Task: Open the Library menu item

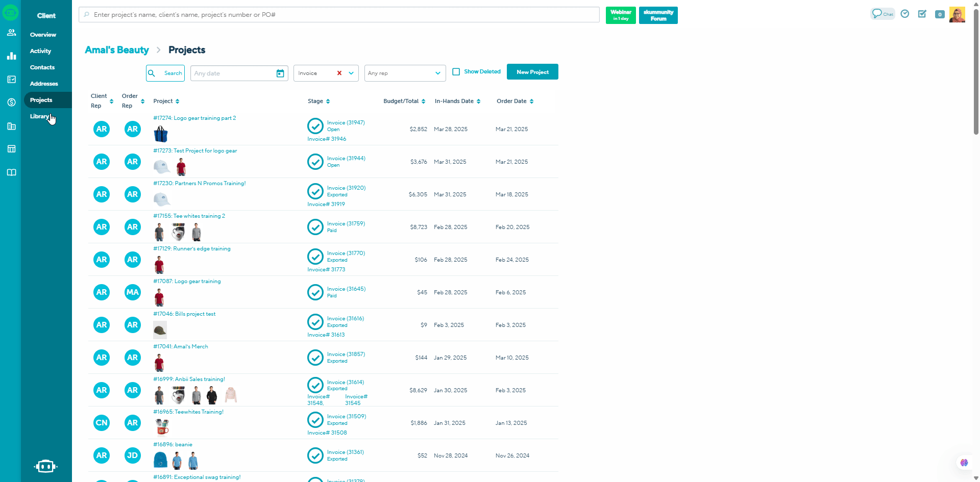Action: (39, 116)
